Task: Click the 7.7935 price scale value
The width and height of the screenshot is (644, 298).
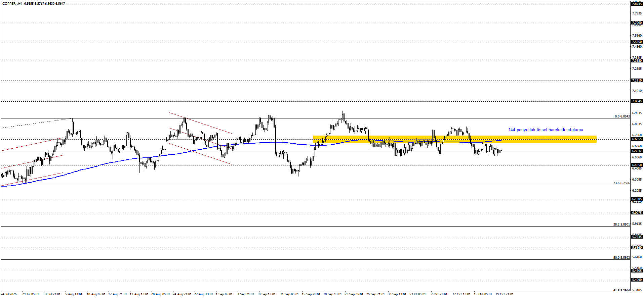Action: [637, 13]
